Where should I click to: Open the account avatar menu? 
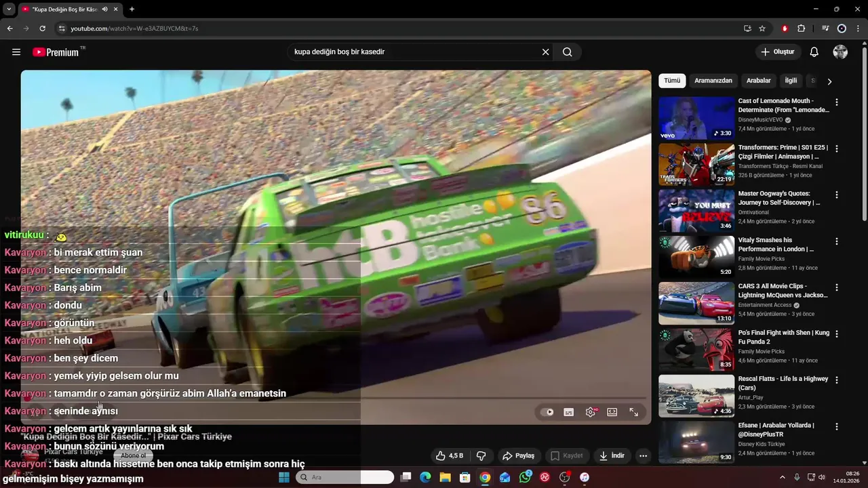click(840, 52)
